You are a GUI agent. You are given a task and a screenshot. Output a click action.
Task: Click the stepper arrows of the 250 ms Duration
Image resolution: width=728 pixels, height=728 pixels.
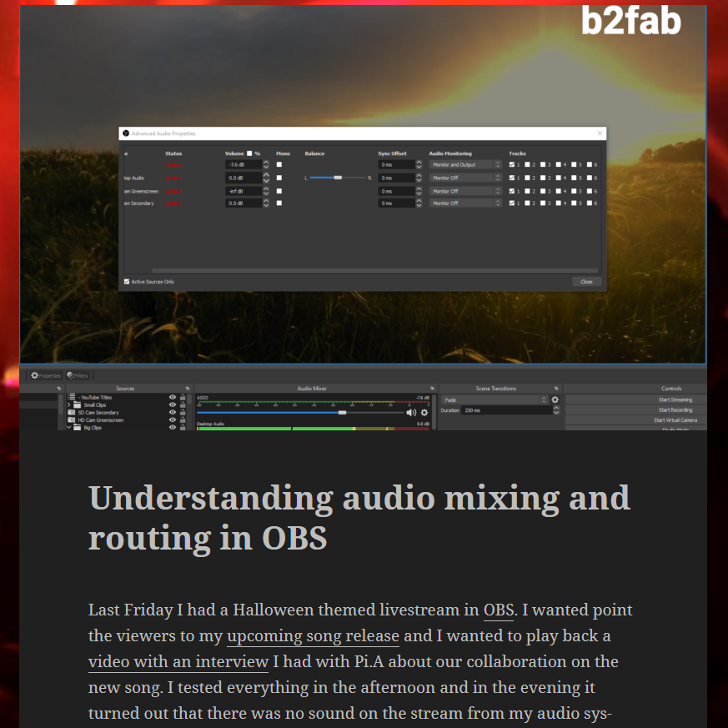[556, 410]
